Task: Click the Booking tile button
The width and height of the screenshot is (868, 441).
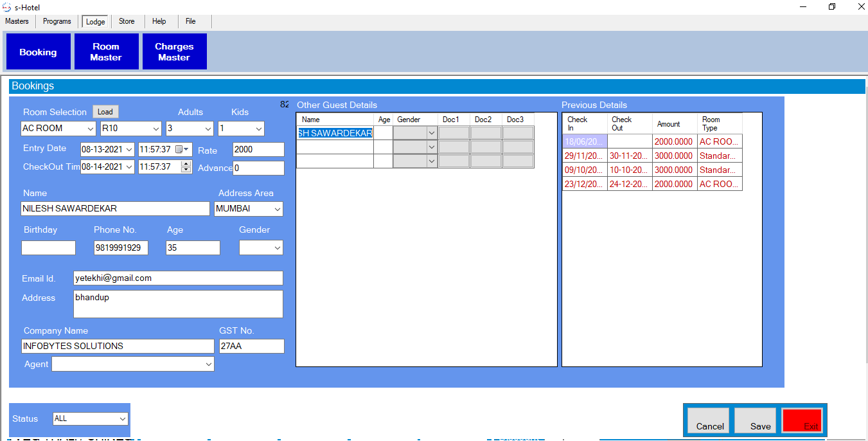Action: point(38,52)
